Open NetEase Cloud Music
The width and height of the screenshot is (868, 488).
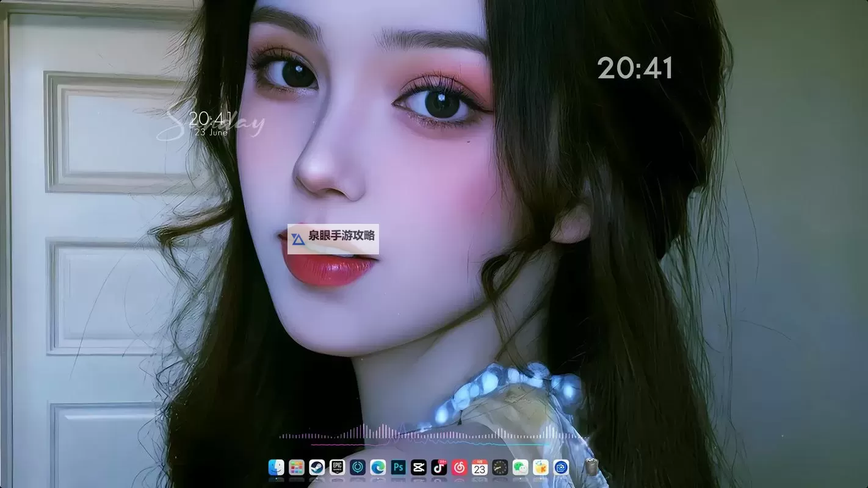pos(459,468)
